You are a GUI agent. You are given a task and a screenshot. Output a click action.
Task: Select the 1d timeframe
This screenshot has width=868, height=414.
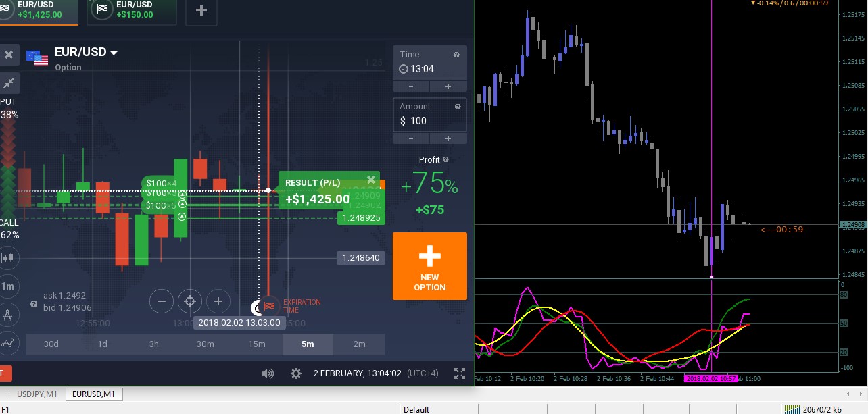pyautogui.click(x=102, y=344)
